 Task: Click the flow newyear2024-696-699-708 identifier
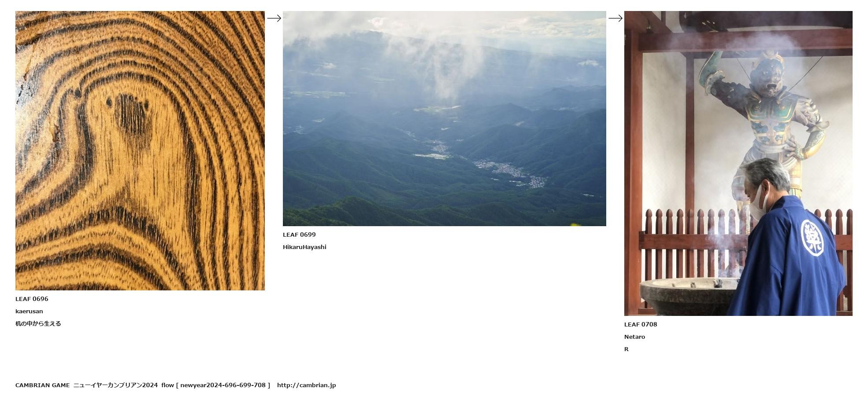(x=216, y=385)
